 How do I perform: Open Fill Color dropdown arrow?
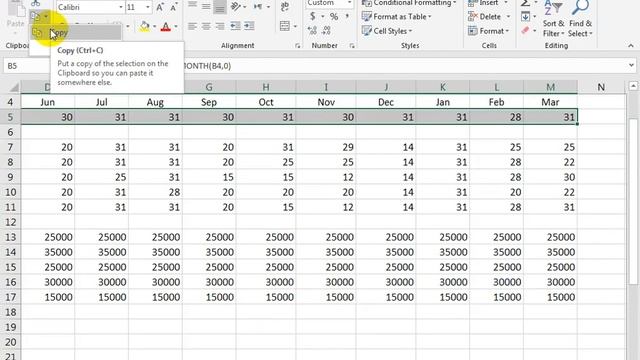tap(154, 27)
